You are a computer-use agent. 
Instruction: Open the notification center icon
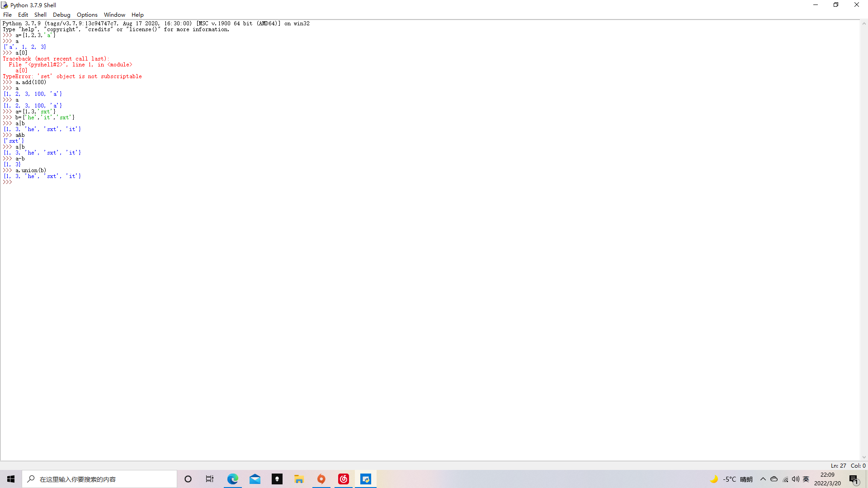point(854,479)
